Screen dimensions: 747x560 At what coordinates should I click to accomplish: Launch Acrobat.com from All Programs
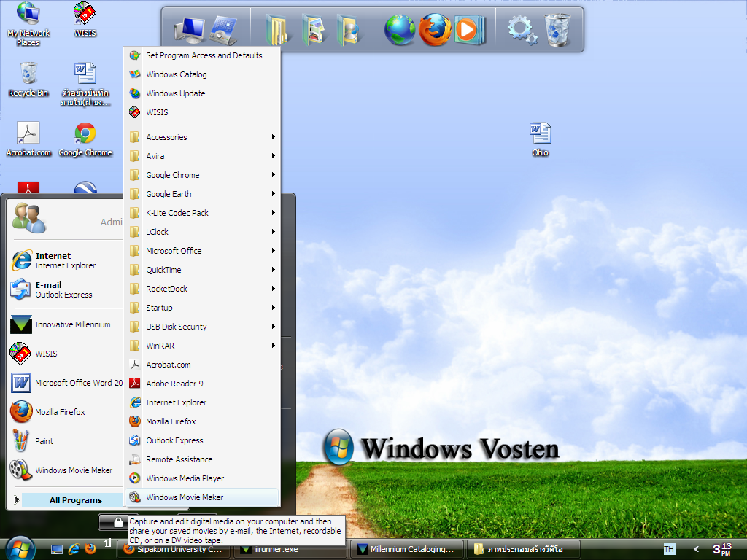[202, 365]
